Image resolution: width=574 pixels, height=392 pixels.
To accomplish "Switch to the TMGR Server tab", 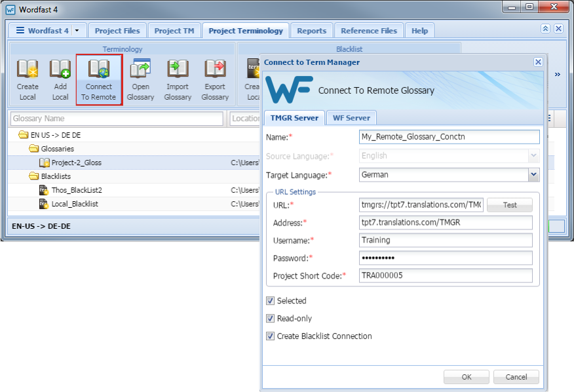I will (294, 118).
